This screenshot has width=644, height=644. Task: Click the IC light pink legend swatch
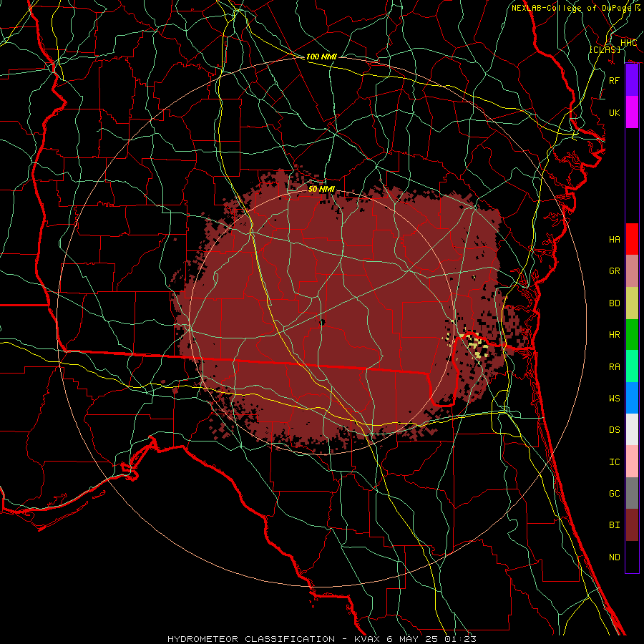632,462
